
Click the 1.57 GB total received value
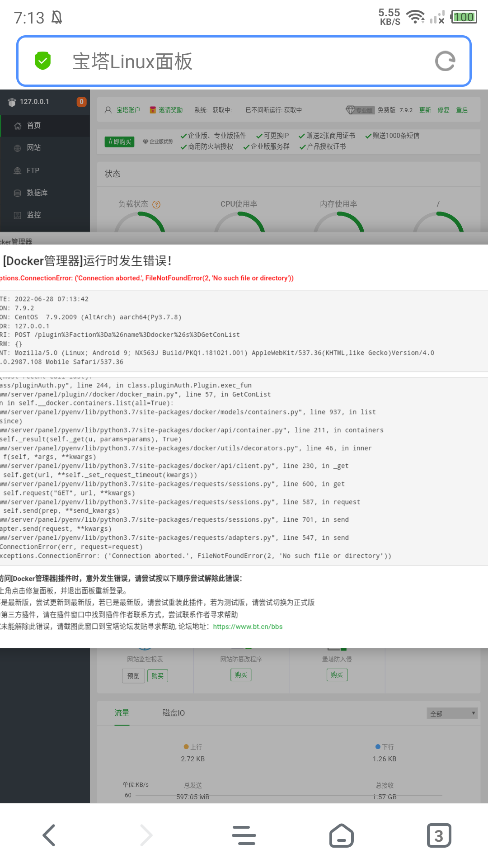point(385,797)
